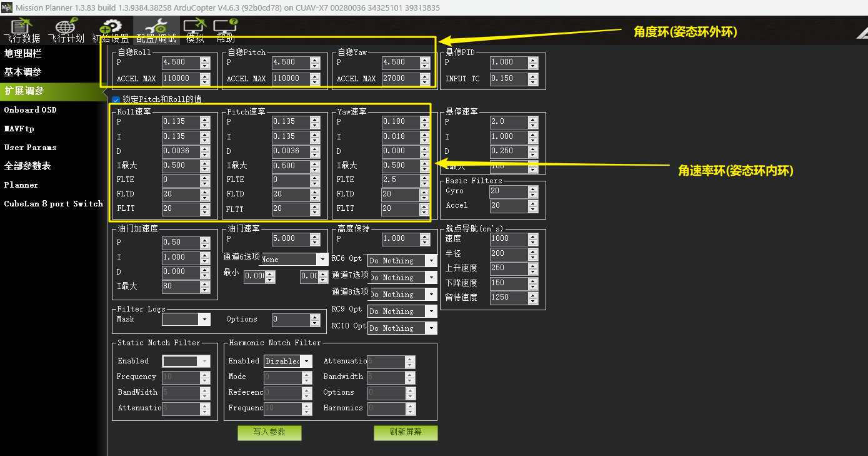Go to the 地理围栏 sidebar item

pos(23,54)
